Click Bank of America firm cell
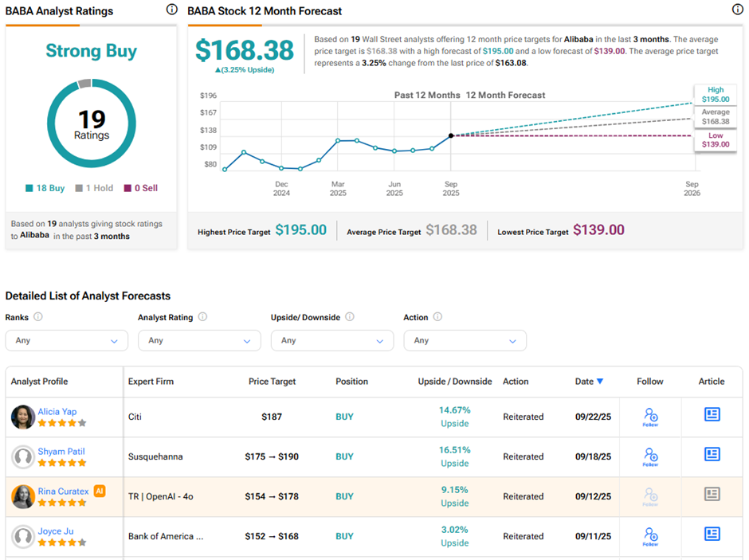 pos(165,537)
